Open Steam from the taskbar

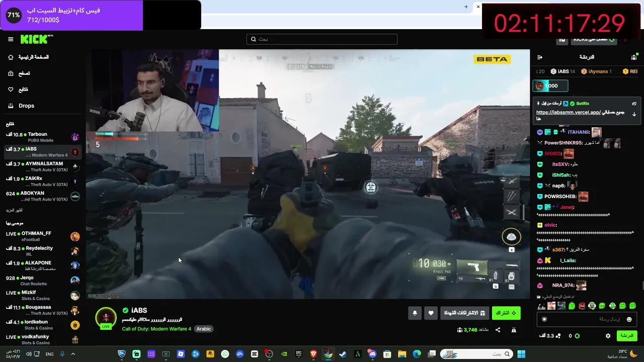[343, 354]
